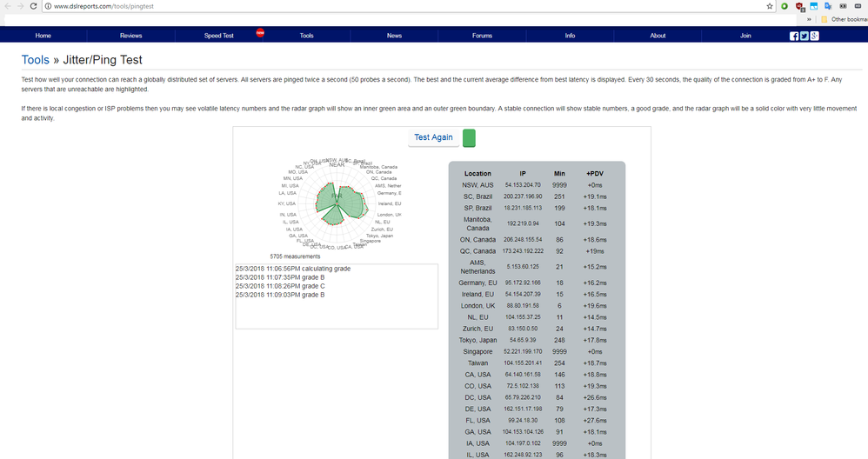Screen dimensions: 868x459
Task: Click the Google Plus icon
Action: click(814, 36)
